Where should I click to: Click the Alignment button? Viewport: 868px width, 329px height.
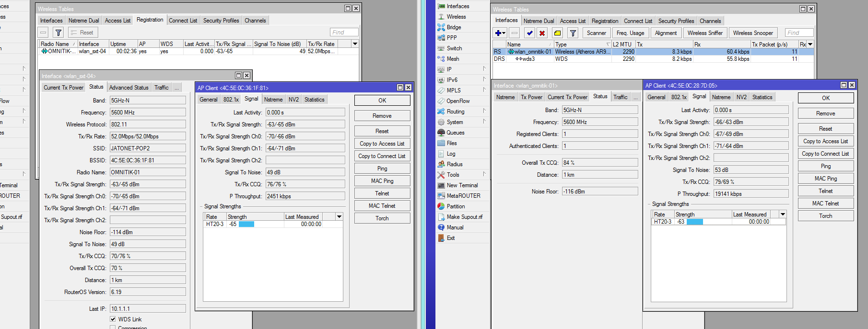pyautogui.click(x=666, y=33)
